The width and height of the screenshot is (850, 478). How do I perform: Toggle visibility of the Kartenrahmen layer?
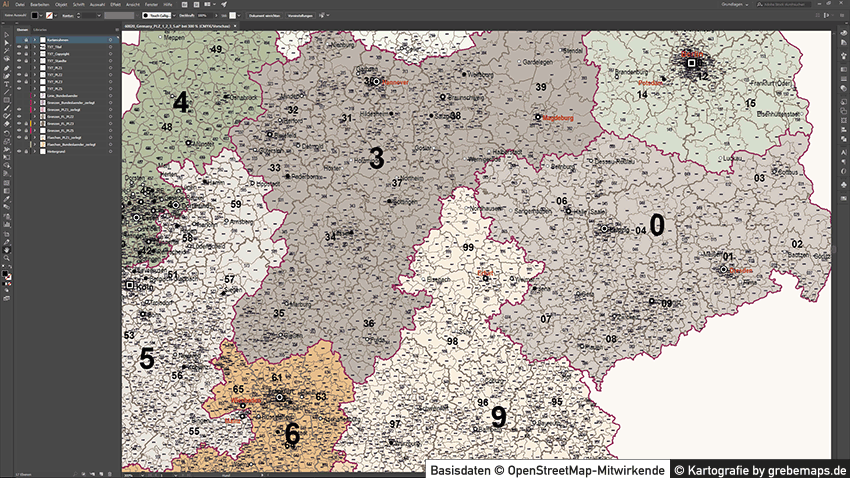click(19, 40)
